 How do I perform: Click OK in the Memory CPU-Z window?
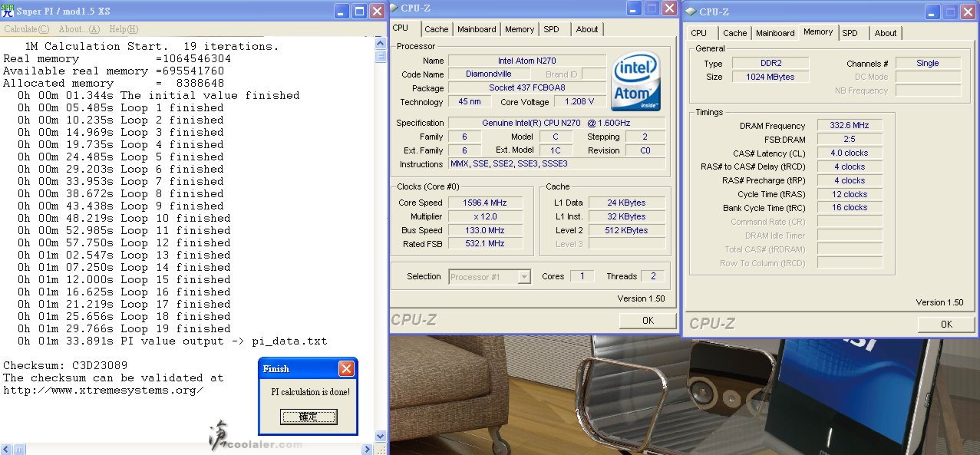946,325
